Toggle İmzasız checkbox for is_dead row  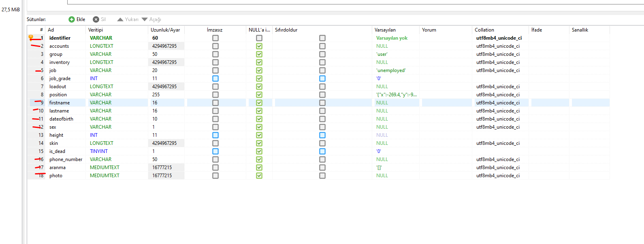pos(215,151)
